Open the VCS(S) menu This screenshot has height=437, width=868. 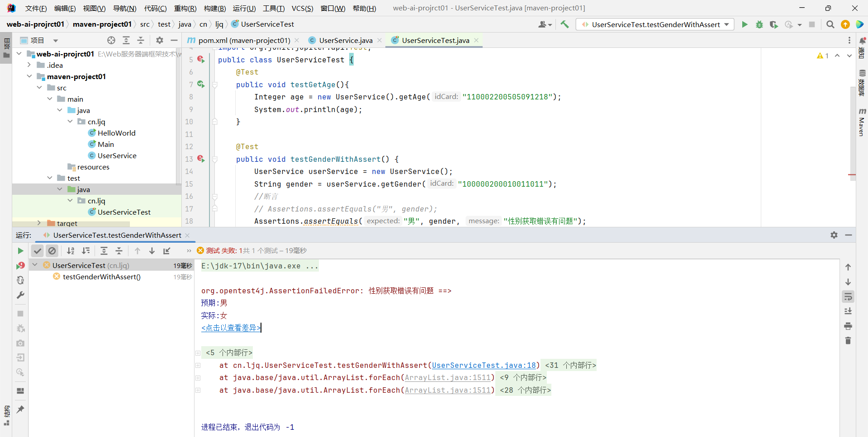pos(302,8)
